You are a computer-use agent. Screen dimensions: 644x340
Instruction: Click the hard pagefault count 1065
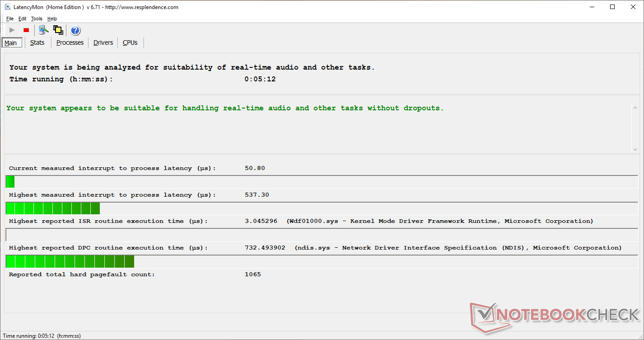[x=253, y=274]
